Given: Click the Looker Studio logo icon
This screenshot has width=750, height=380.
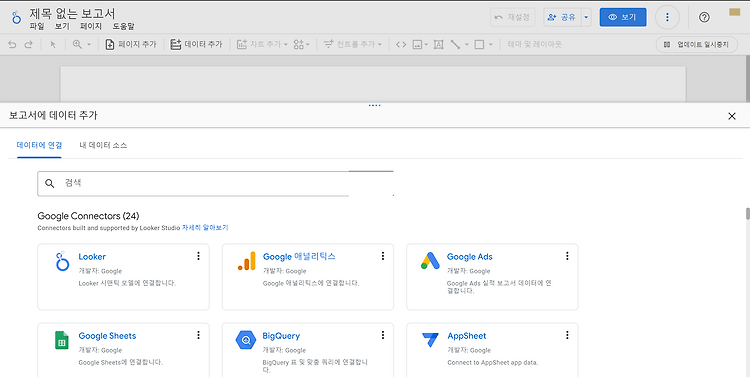Looking at the screenshot, I should [16, 18].
